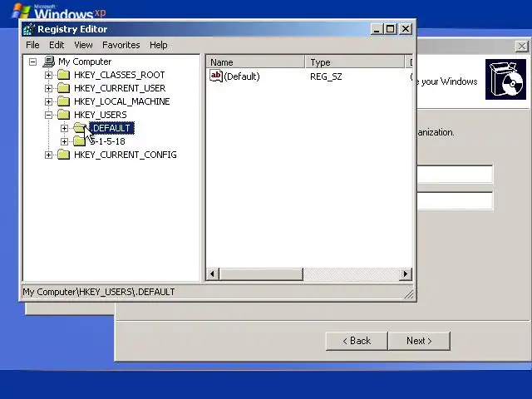Select the HKEY_CURRENT_CONFIG label
The height and width of the screenshot is (399, 532).
point(126,155)
